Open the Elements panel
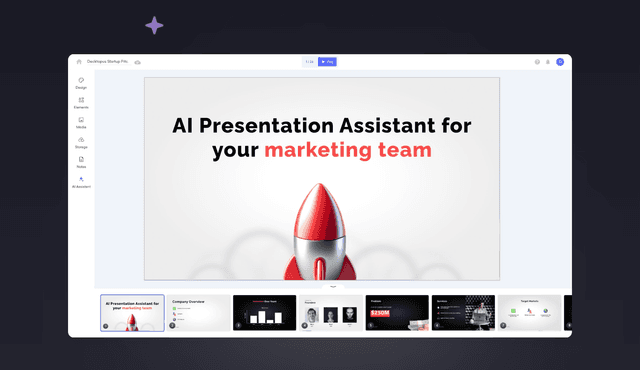Screen dimensions: 640x370 81,103
